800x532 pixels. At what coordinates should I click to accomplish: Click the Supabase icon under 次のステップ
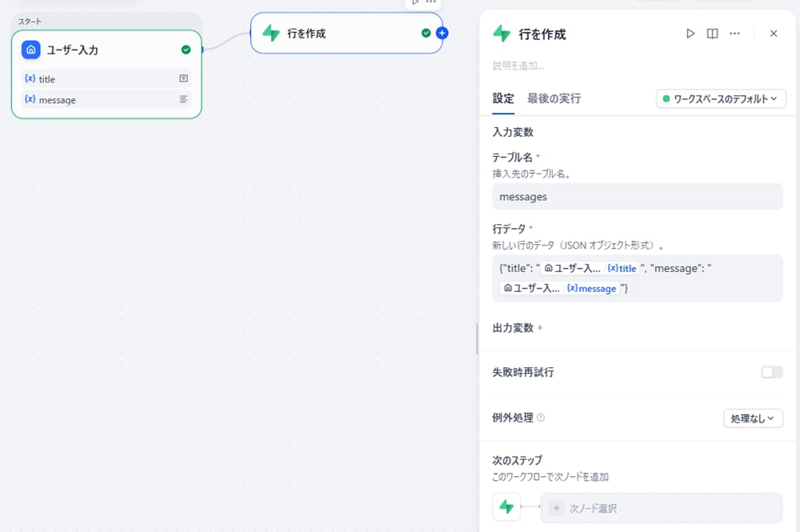tap(506, 507)
